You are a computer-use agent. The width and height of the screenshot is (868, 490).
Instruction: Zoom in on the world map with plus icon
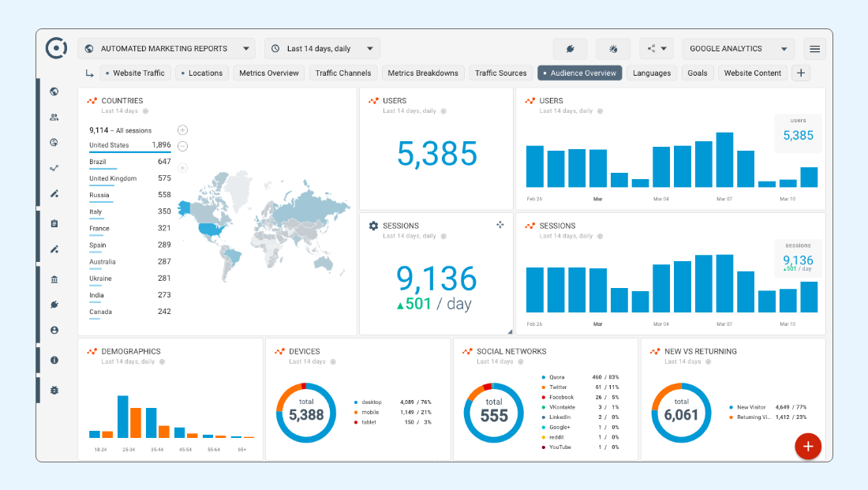click(x=182, y=129)
